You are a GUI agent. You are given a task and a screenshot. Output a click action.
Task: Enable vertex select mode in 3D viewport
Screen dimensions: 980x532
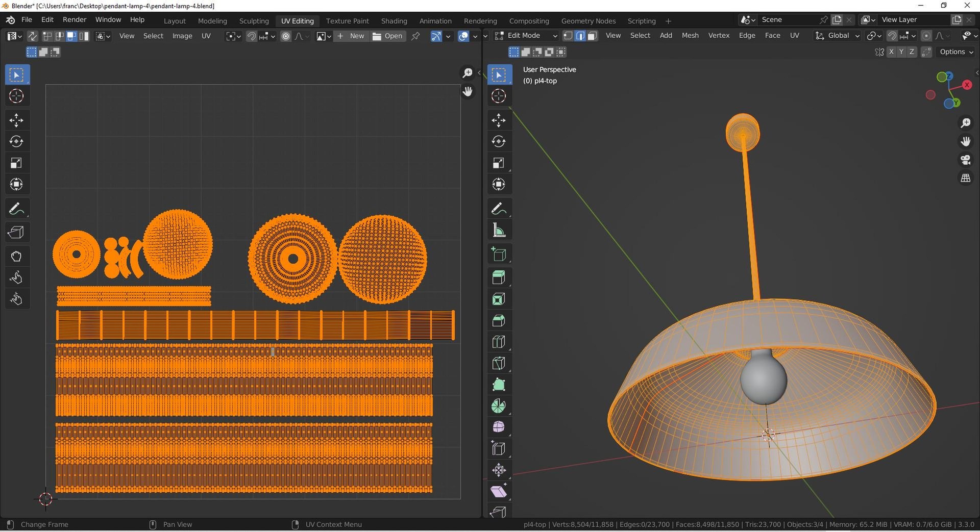[568, 36]
